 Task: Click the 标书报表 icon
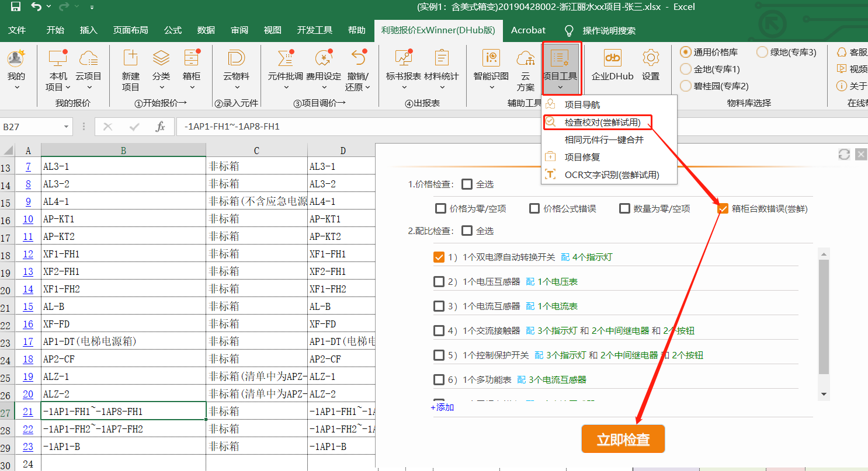tap(404, 58)
